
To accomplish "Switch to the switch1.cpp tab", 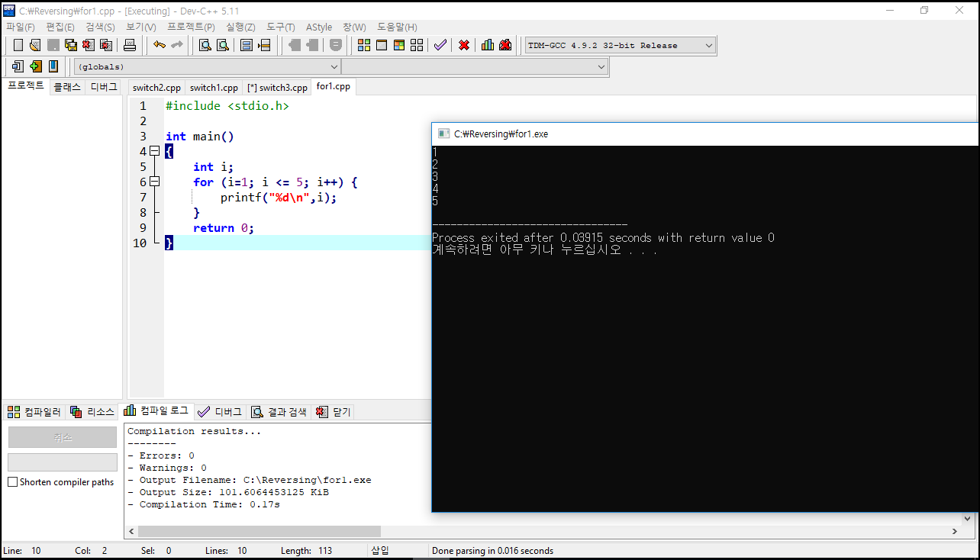I will [214, 87].
